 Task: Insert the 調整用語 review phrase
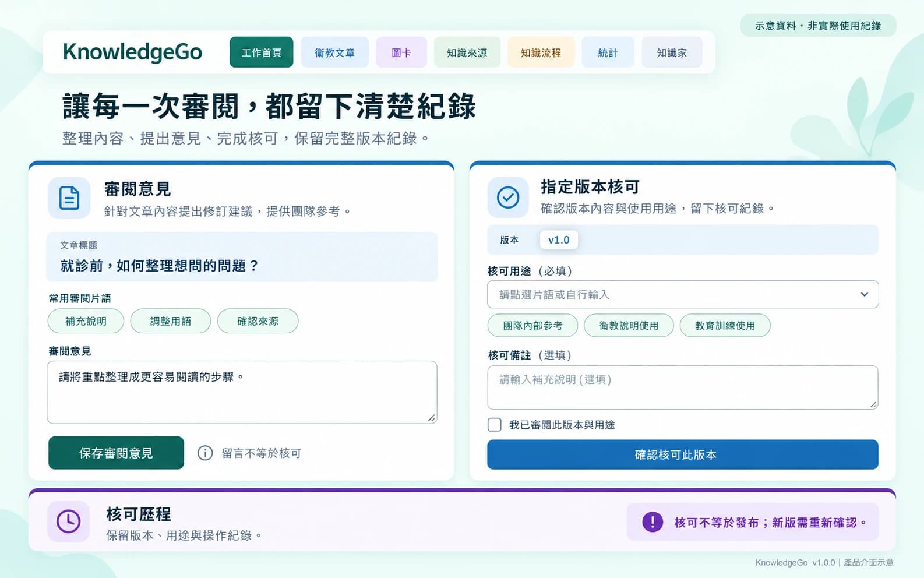click(171, 321)
